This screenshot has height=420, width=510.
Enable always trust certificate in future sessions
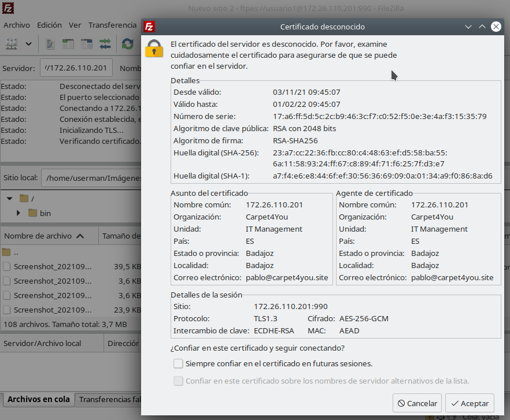178,363
